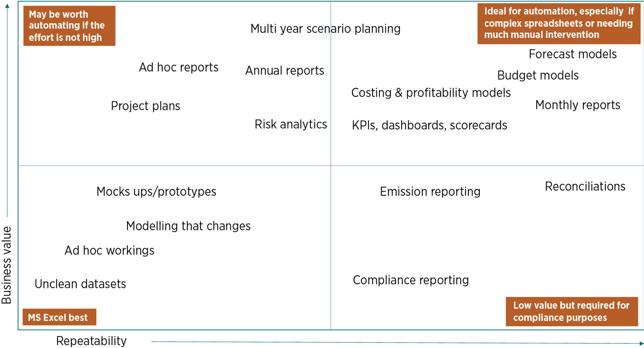Click 'KPIs, dashboards, scorecards' text

429,126
